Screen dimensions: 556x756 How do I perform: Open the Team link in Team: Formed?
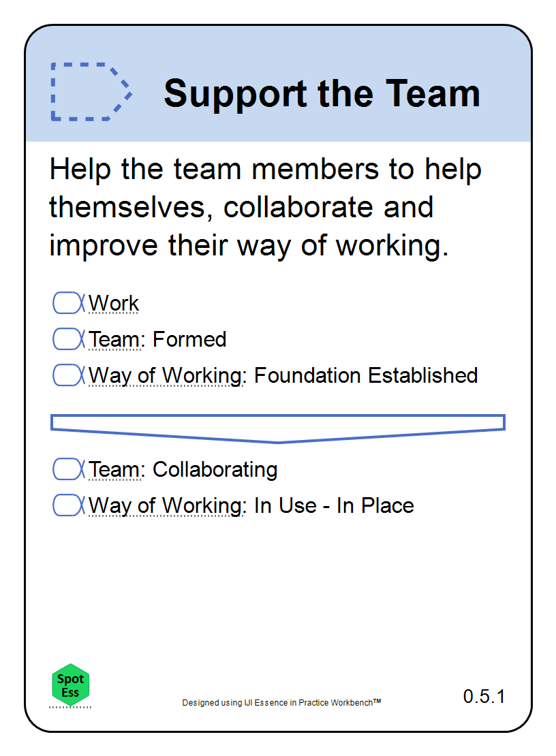[x=117, y=339]
